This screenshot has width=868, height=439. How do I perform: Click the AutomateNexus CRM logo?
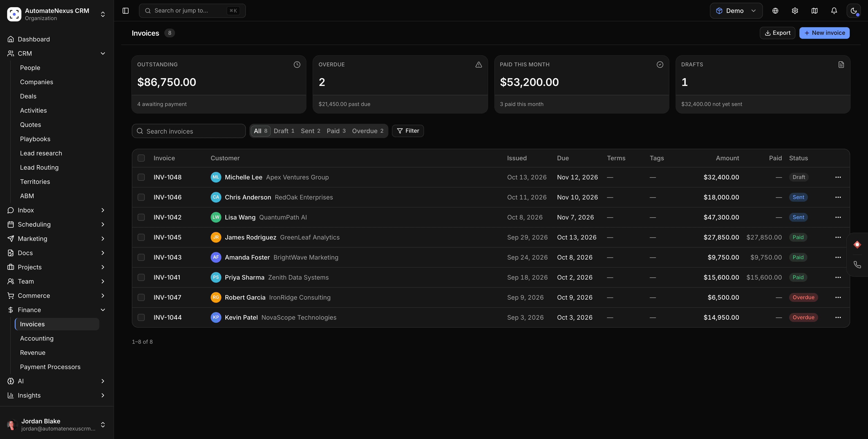[x=14, y=14]
